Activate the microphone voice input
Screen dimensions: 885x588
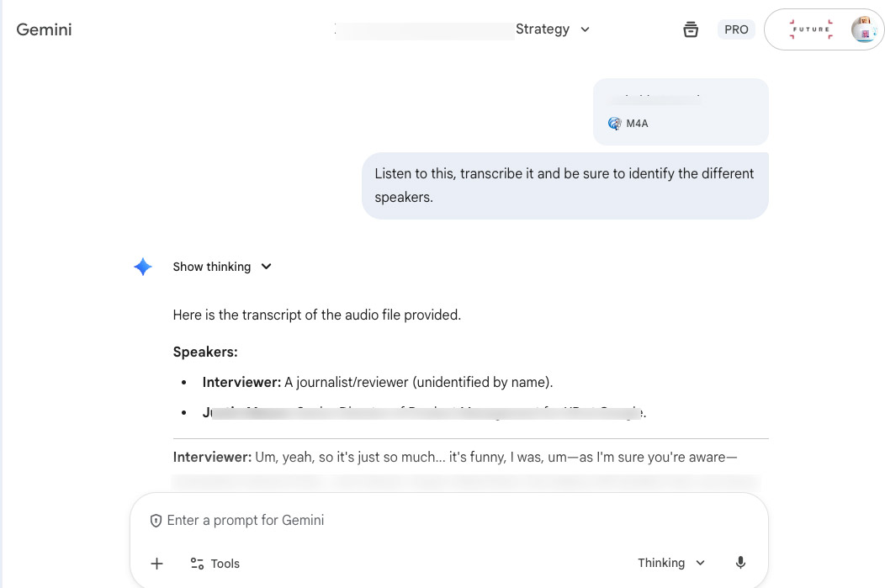pyautogui.click(x=740, y=563)
